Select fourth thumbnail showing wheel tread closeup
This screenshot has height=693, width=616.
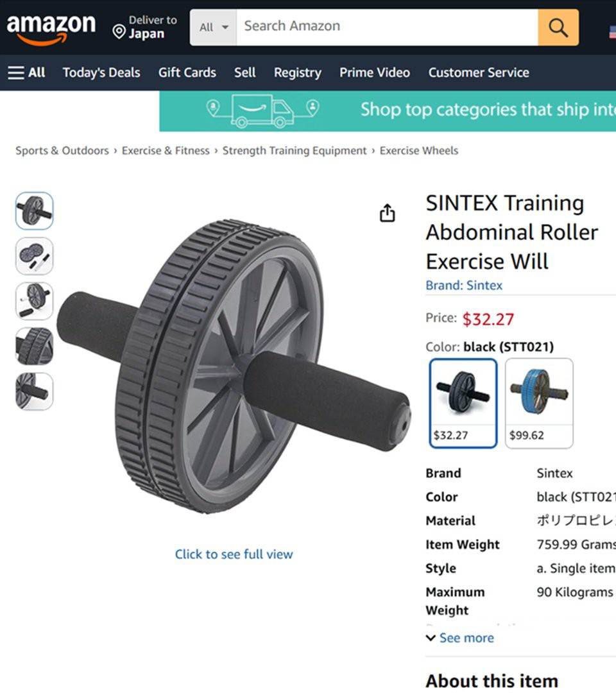coord(35,346)
